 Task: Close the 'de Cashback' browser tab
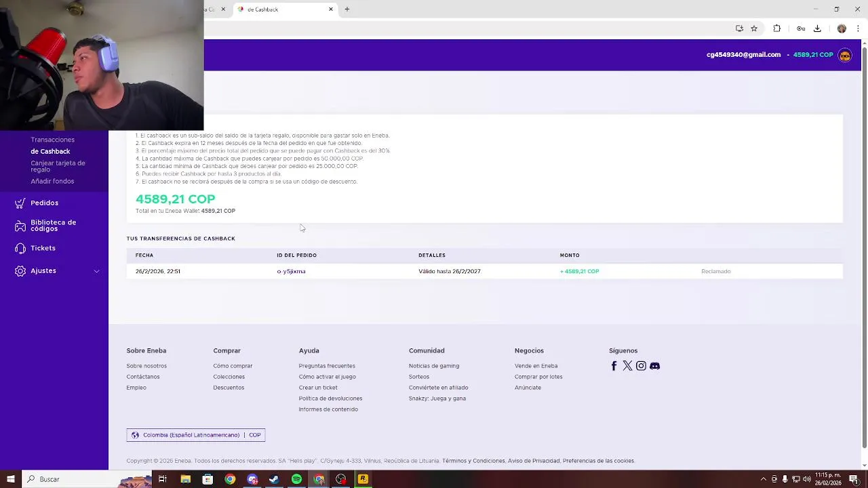tap(331, 9)
